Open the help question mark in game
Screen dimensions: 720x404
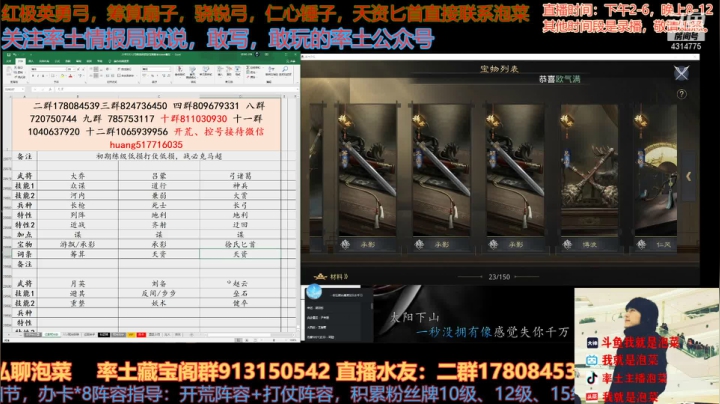[681, 94]
